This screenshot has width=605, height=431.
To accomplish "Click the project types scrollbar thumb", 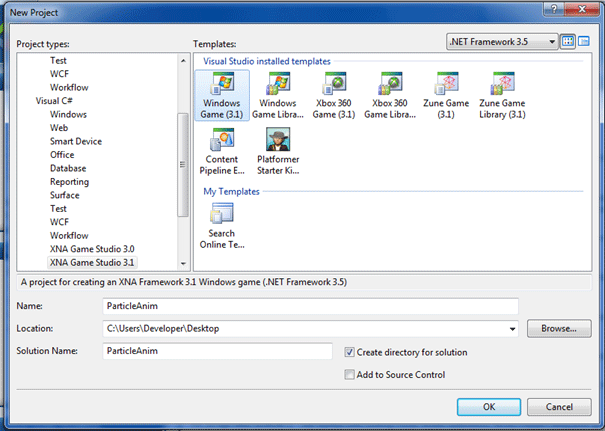I will tap(183, 165).
